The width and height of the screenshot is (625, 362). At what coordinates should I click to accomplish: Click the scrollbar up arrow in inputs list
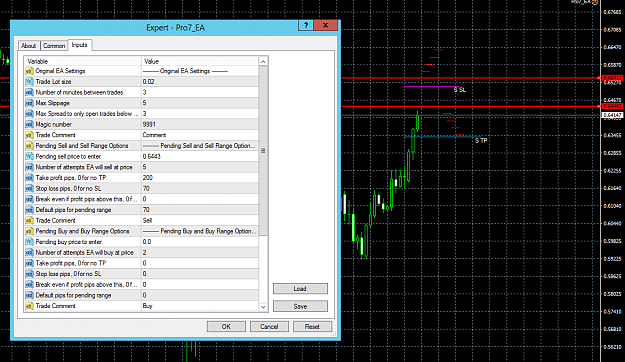(263, 61)
